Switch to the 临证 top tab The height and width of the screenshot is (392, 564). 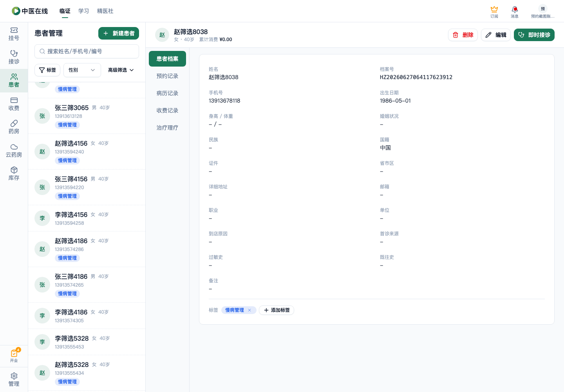click(65, 11)
